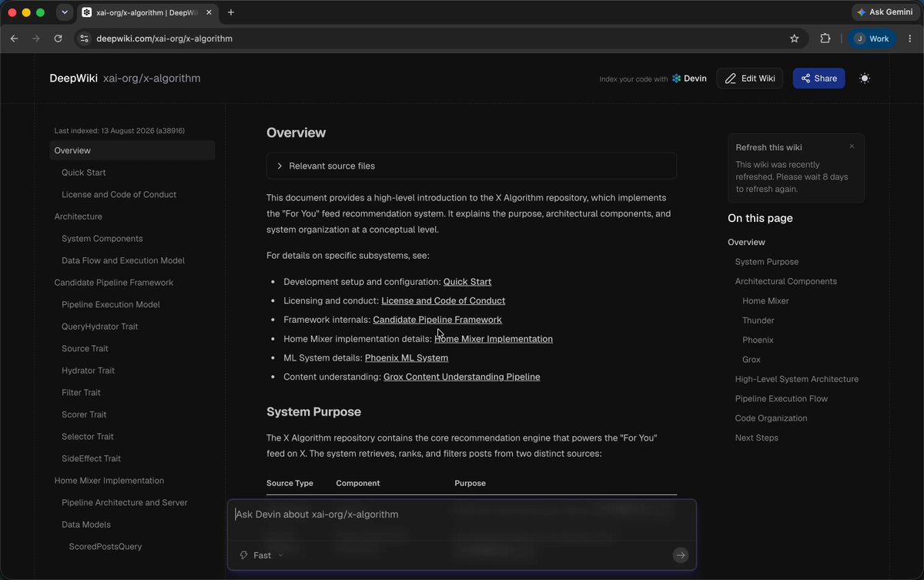Jump to High-Level System Architecture

coord(797,379)
